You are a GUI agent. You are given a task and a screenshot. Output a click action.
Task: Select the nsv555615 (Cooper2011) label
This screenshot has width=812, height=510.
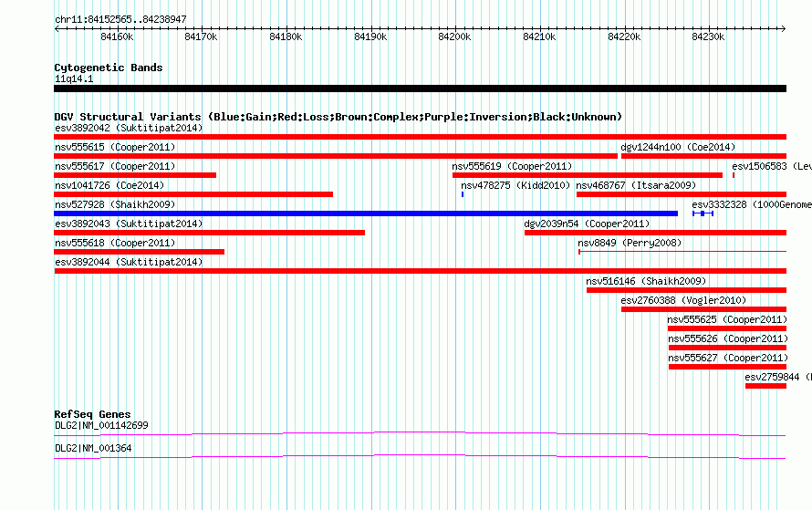115,147
